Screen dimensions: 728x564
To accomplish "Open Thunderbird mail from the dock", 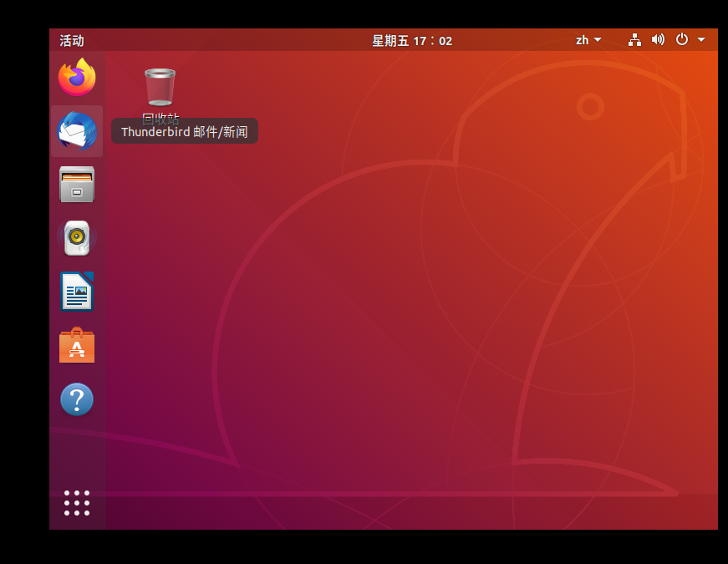I will coord(77,131).
